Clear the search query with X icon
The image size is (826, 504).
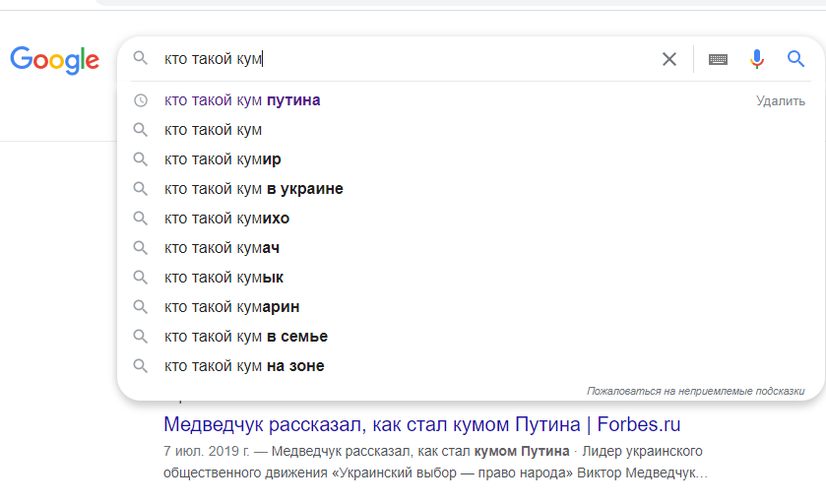click(669, 59)
